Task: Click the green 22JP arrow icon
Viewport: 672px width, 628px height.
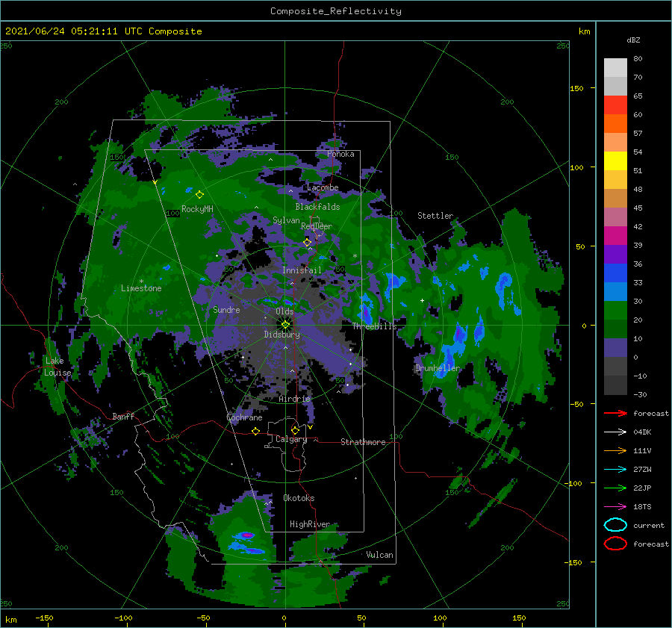Action: pos(615,488)
